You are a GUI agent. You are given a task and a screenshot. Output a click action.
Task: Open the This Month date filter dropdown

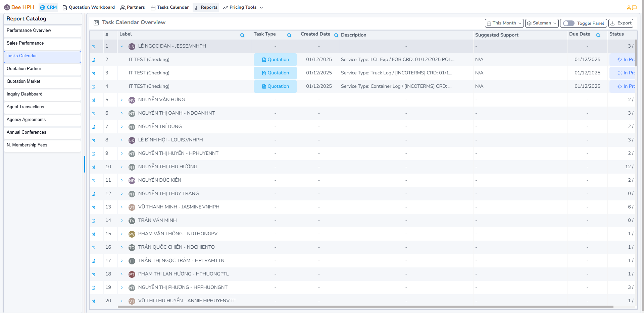coord(504,23)
